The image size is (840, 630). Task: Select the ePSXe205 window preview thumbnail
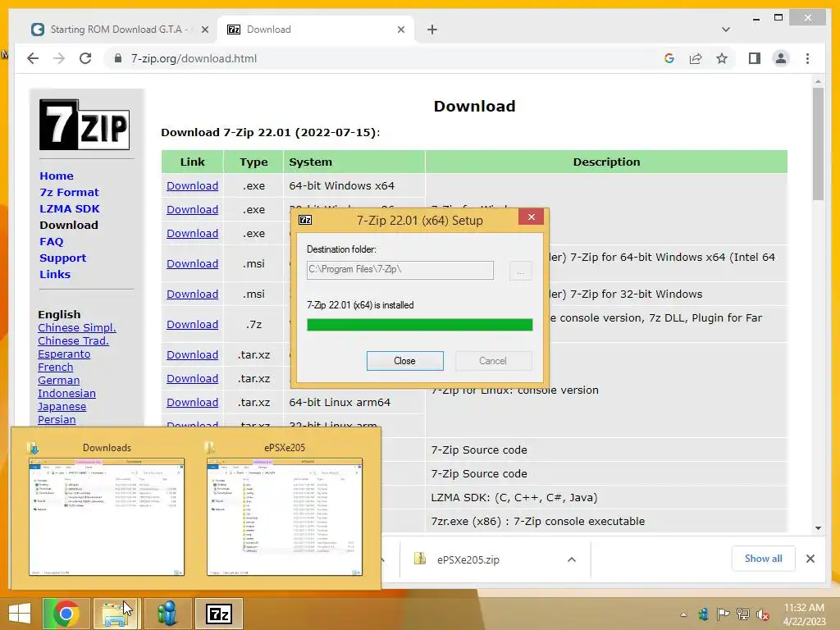coord(285,517)
